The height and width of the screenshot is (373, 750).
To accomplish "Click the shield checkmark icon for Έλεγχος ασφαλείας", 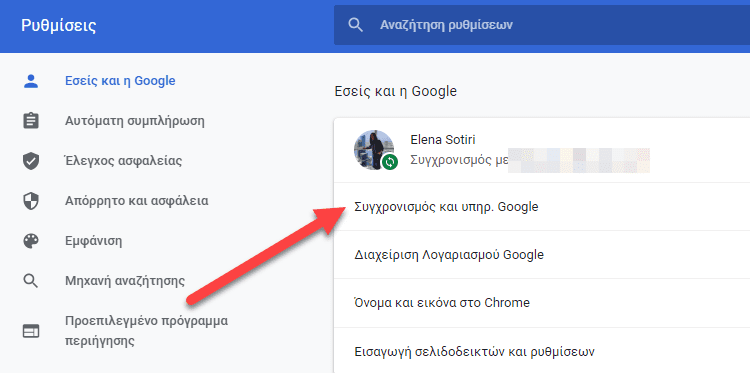I will coord(31,161).
